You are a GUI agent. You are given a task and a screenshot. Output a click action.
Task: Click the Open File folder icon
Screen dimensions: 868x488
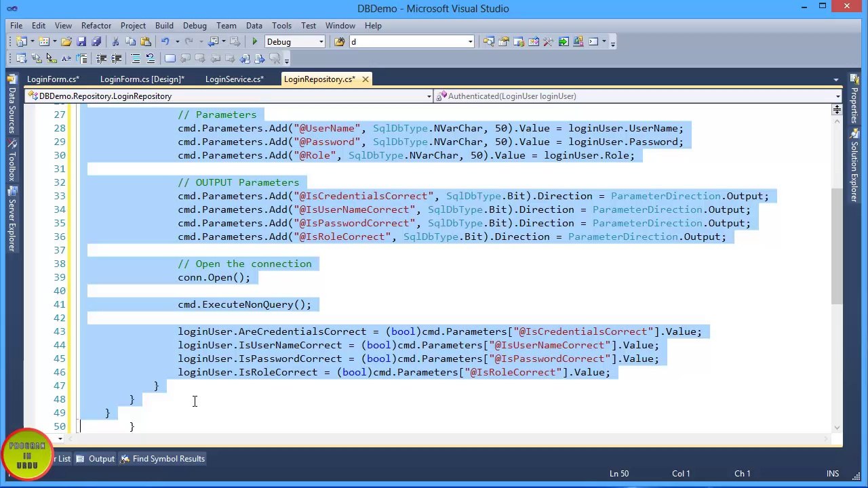click(x=66, y=41)
